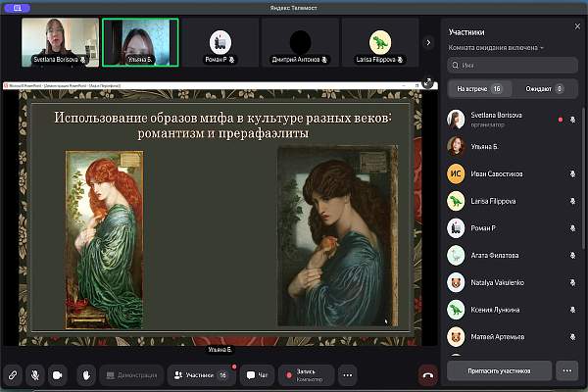Click the slide title about романтизм и прерафаэлиты
This screenshot has width=588, height=392.
point(222,124)
